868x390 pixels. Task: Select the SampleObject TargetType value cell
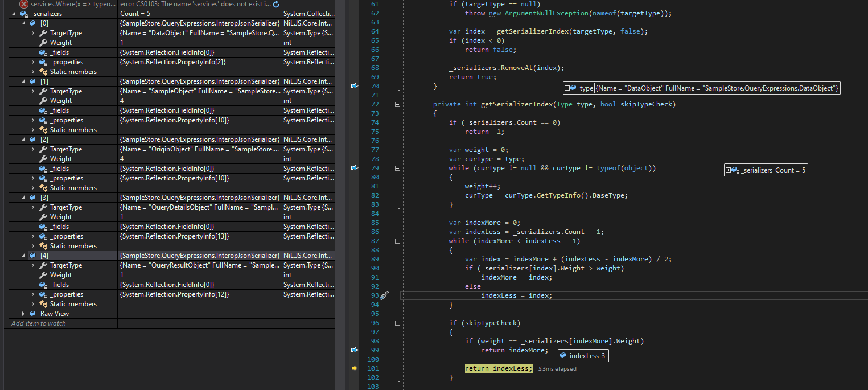pyautogui.click(x=199, y=91)
